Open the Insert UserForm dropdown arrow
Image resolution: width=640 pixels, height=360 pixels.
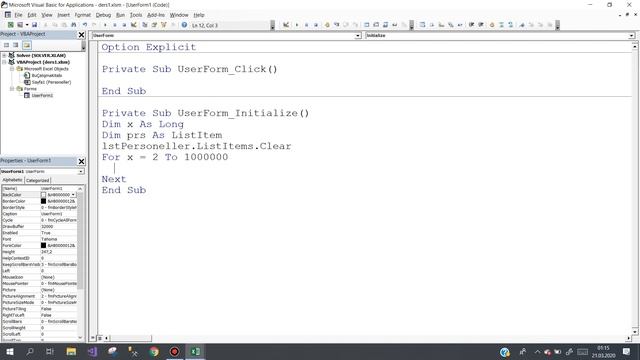[27, 25]
